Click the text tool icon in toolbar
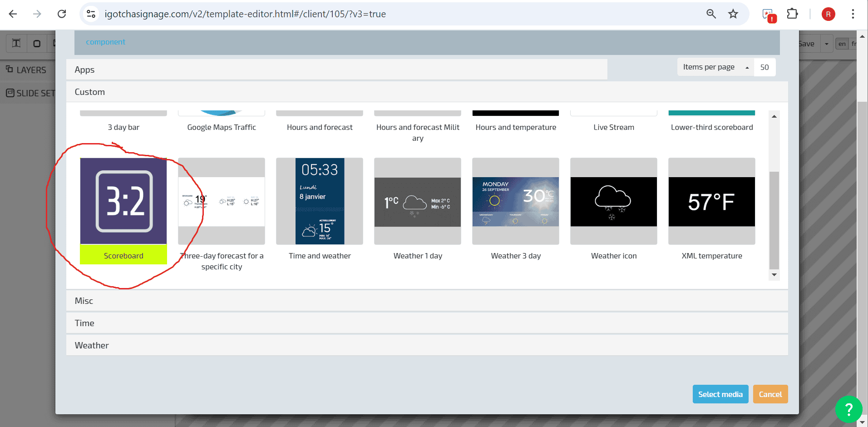Screen dimensions: 868x427 (16, 44)
